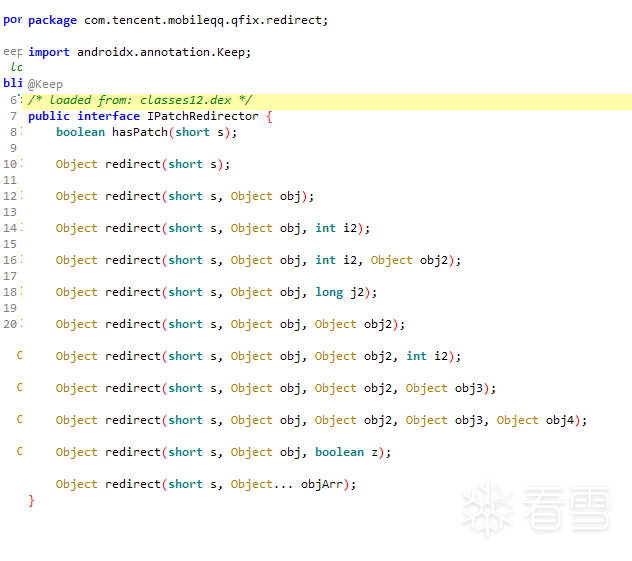
Task: Click the 'interface' keyword
Action: (x=108, y=116)
